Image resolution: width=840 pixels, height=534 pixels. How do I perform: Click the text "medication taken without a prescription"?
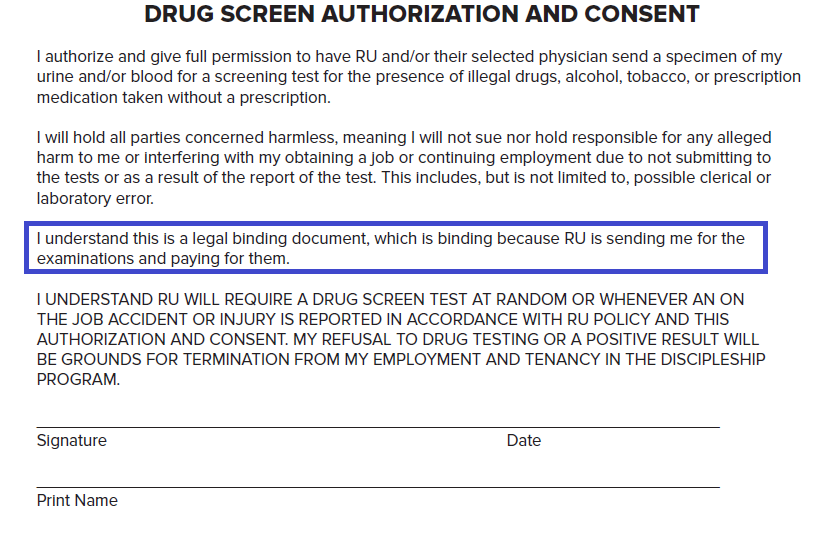click(183, 97)
